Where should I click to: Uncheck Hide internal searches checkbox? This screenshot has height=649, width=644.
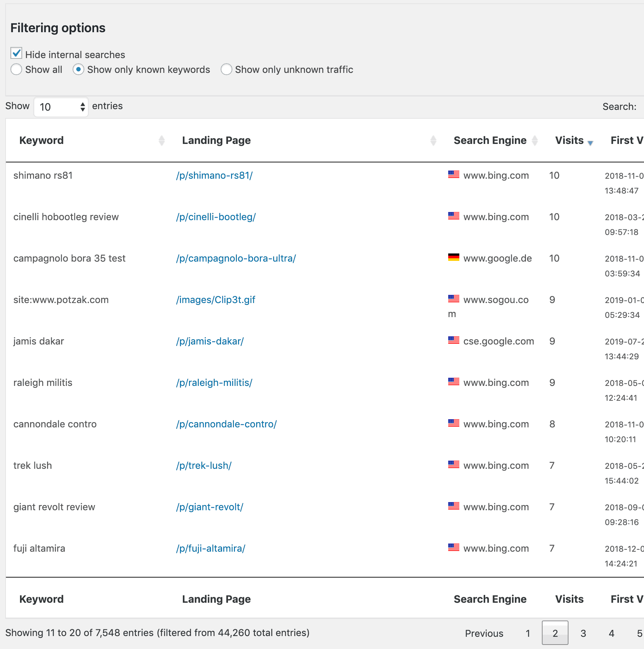[16, 53]
